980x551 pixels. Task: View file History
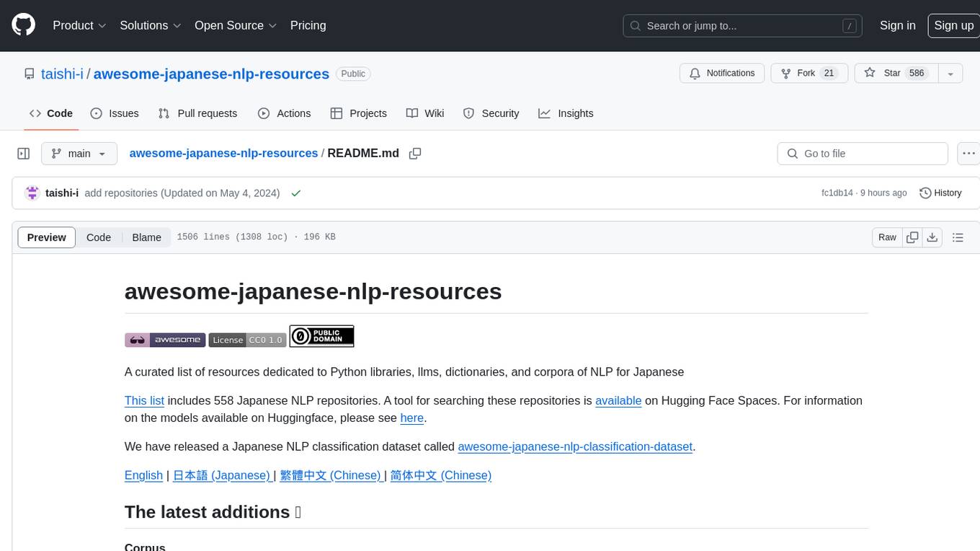pos(941,193)
